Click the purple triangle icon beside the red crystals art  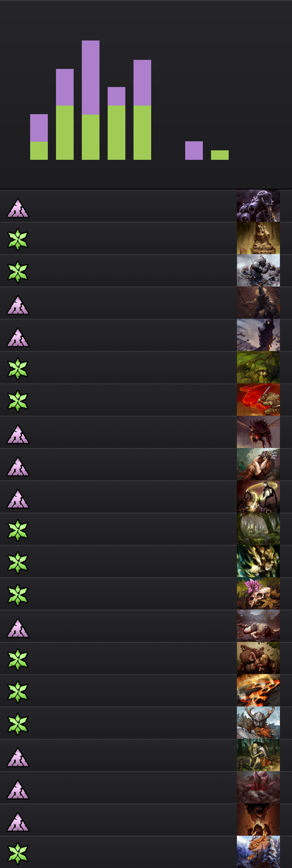click(18, 790)
